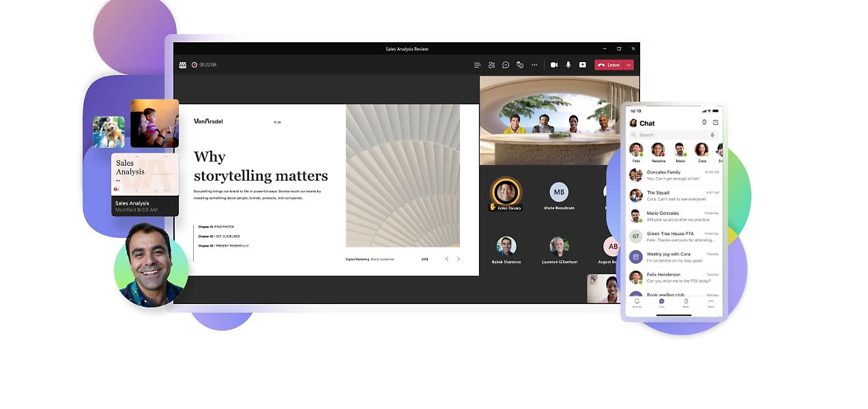868x409 pixels.
Task: Tap the More tab in phone nav bar
Action: click(x=710, y=303)
